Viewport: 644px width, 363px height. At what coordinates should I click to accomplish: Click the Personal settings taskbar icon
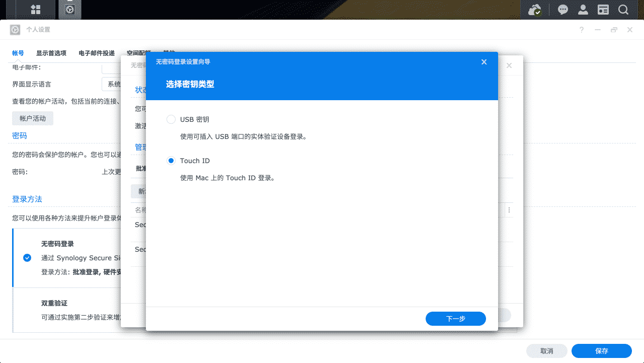pos(70,10)
